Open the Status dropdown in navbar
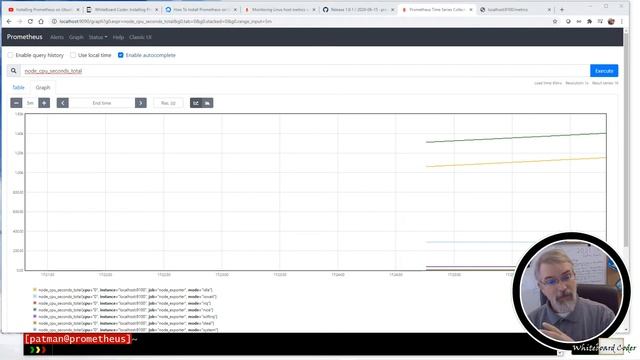Image resolution: width=640 pixels, height=360 pixels. (x=98, y=37)
